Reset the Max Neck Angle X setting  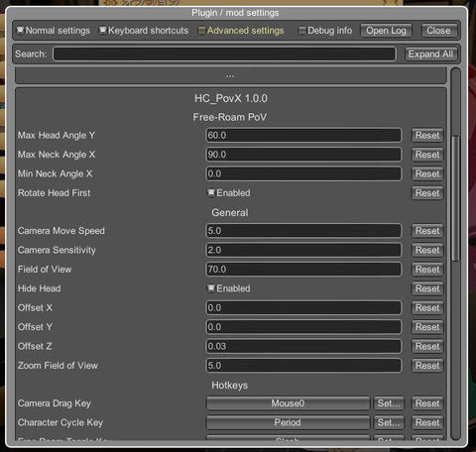tap(427, 155)
